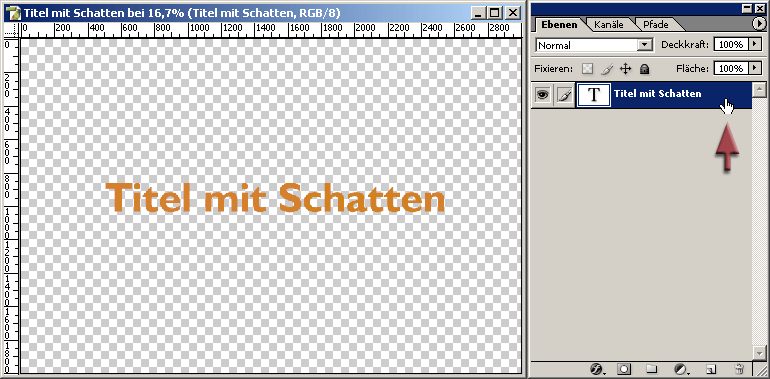Create a new layer with the page icon

click(711, 369)
